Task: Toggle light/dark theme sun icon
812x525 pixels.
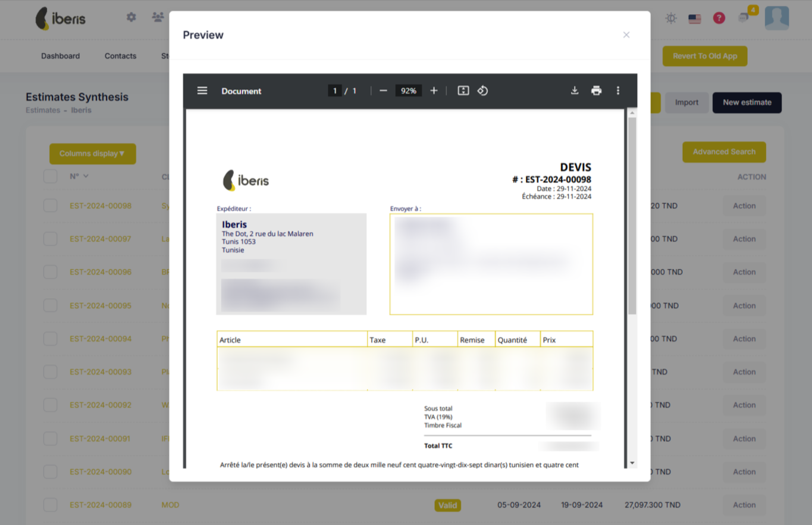Action: click(671, 18)
